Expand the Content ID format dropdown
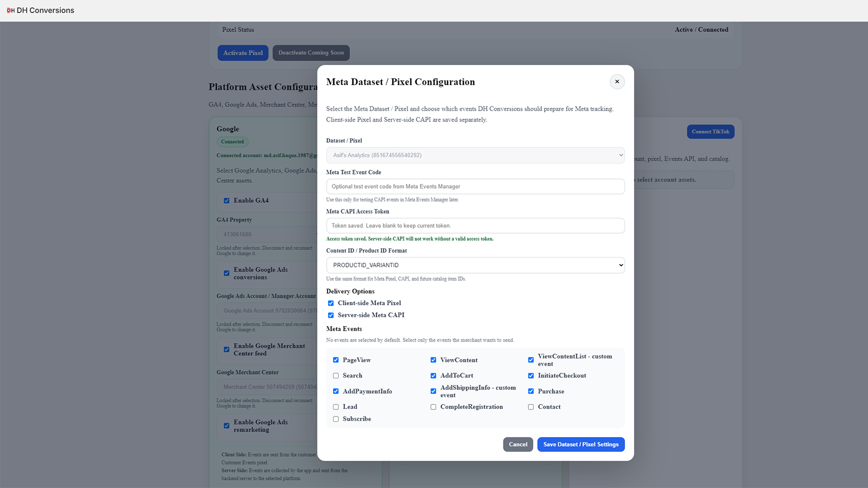 [x=475, y=265]
